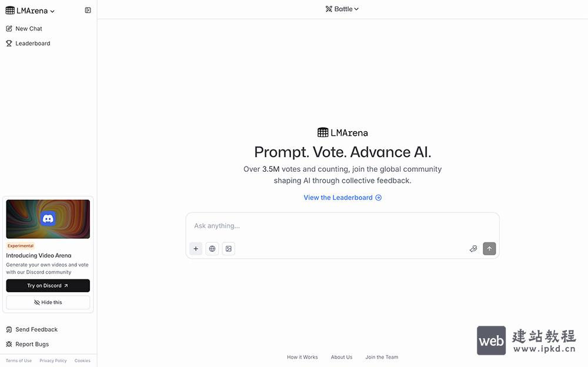Click the crossed swords Battle icon
The image size is (588, 367).
pos(329,9)
